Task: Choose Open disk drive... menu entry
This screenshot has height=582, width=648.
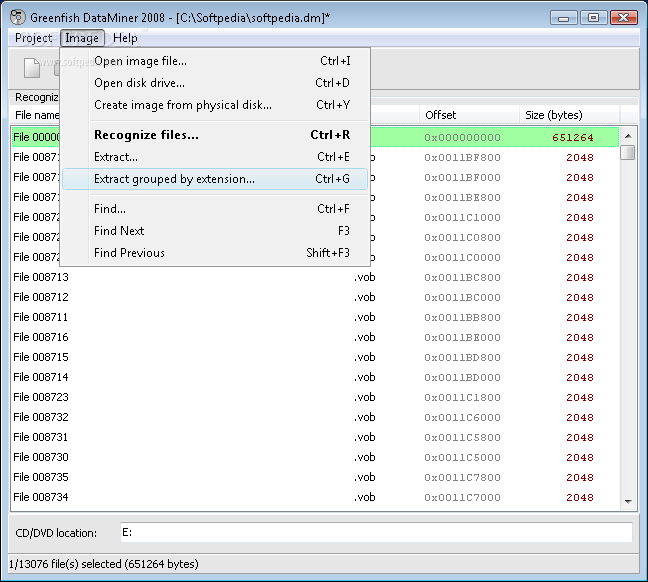Action: tap(215, 83)
